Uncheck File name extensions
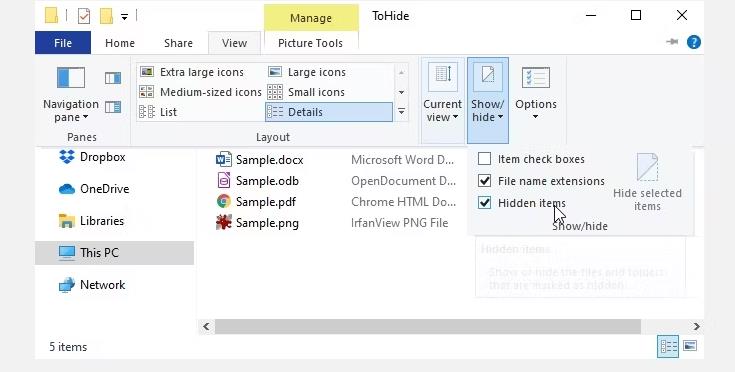The width and height of the screenshot is (735, 372). [484, 180]
